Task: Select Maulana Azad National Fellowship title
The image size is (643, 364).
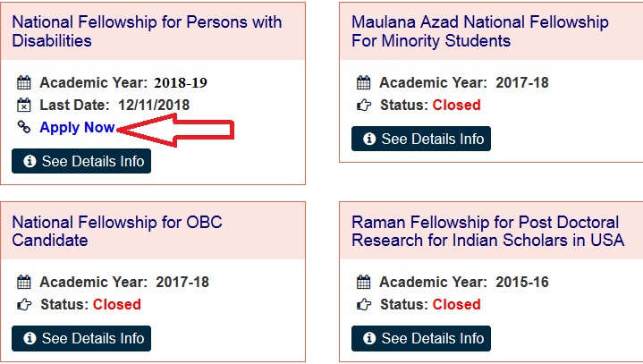Action: pyautogui.click(x=479, y=30)
